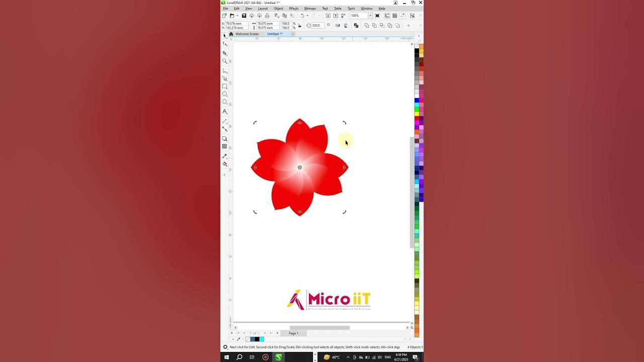Open the File menu
Screen dimensions: 644x362
coord(226,9)
